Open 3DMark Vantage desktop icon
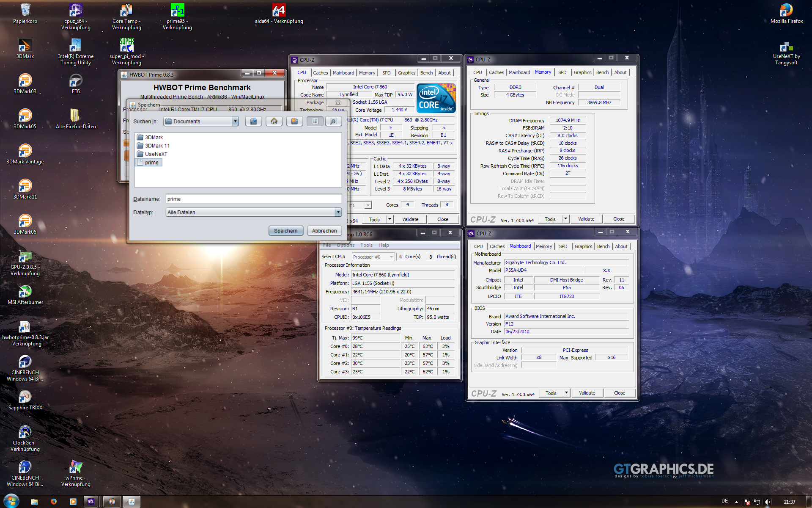 [x=25, y=154]
